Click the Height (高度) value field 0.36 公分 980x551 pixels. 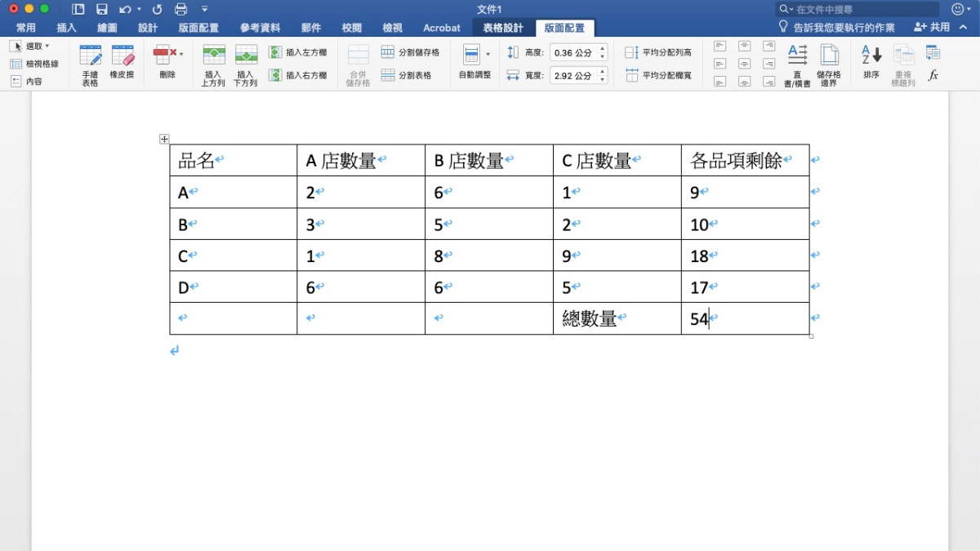tap(573, 52)
